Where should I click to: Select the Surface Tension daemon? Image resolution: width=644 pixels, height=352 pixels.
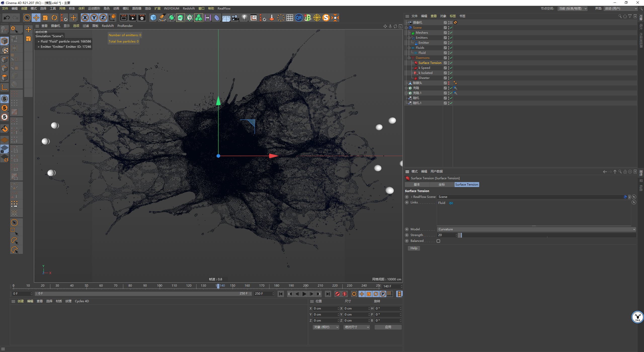pyautogui.click(x=430, y=63)
